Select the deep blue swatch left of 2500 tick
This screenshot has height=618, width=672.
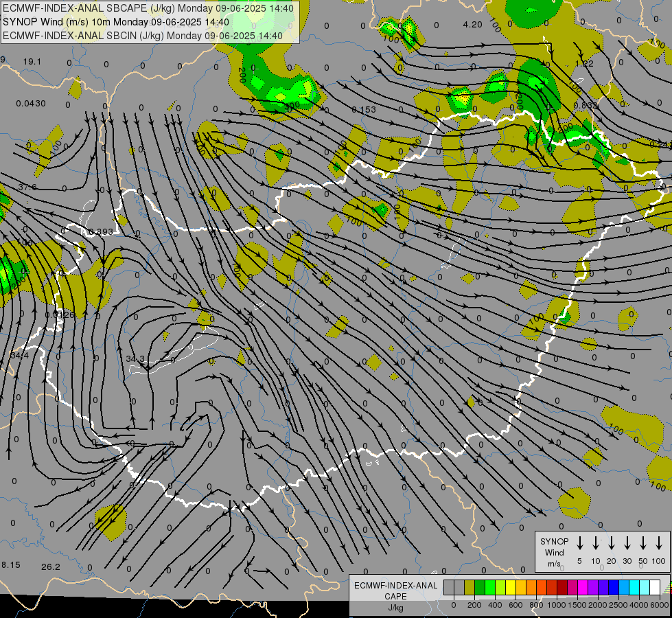[x=613, y=587]
